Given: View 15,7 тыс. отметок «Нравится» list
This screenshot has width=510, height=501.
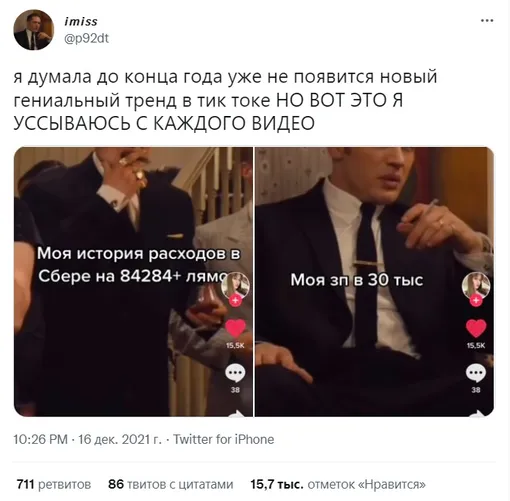Looking at the screenshot, I should [x=338, y=484].
